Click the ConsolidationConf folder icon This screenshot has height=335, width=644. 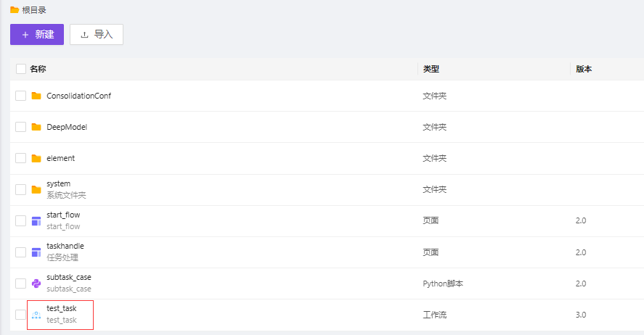pyautogui.click(x=36, y=96)
